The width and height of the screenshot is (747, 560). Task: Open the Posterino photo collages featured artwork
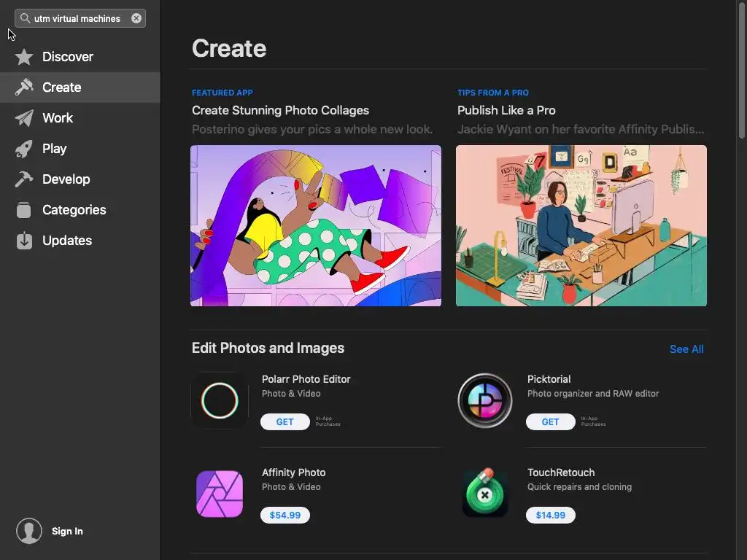(x=316, y=225)
